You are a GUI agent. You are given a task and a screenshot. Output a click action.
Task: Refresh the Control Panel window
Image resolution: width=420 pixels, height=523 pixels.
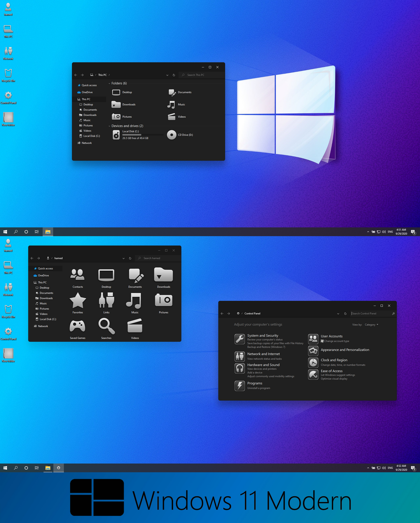tap(345, 313)
